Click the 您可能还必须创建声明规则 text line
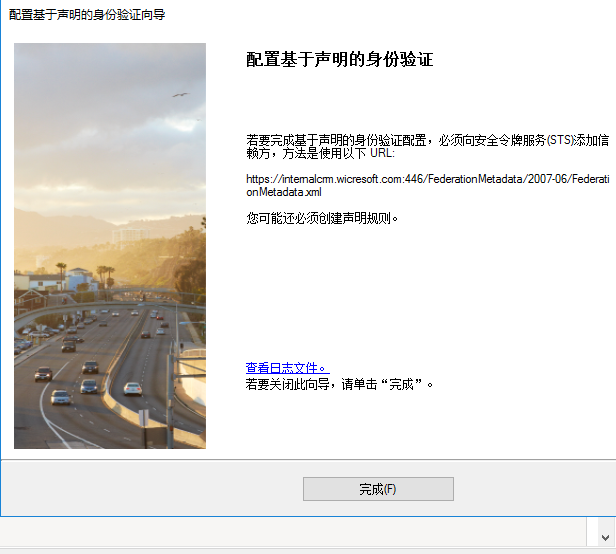The width and height of the screenshot is (616, 554). (x=322, y=218)
